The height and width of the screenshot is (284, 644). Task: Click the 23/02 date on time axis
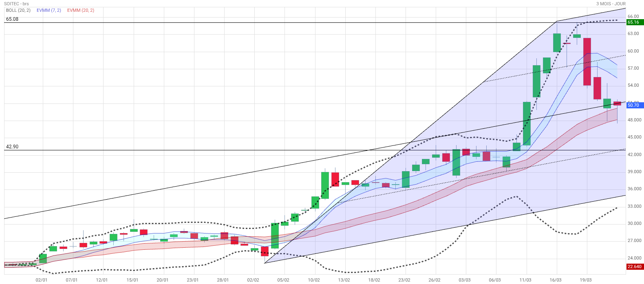[x=404, y=280]
